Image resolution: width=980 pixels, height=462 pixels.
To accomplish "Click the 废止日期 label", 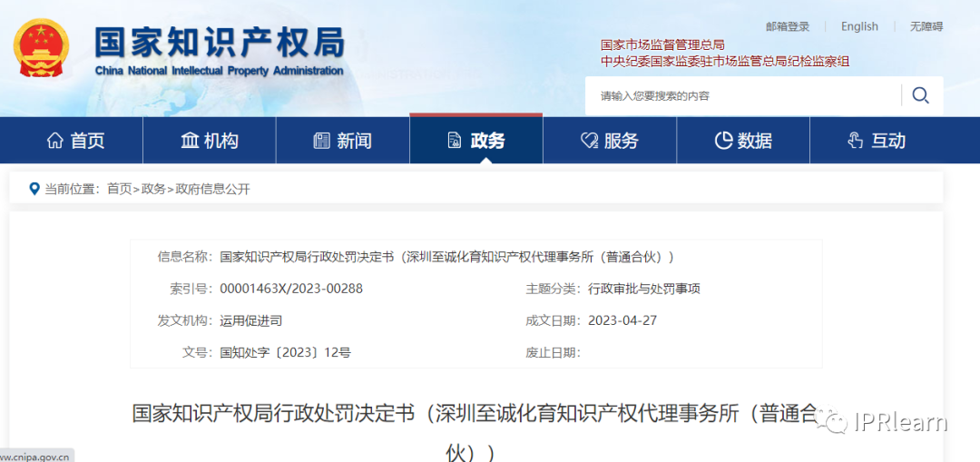I will tap(554, 352).
